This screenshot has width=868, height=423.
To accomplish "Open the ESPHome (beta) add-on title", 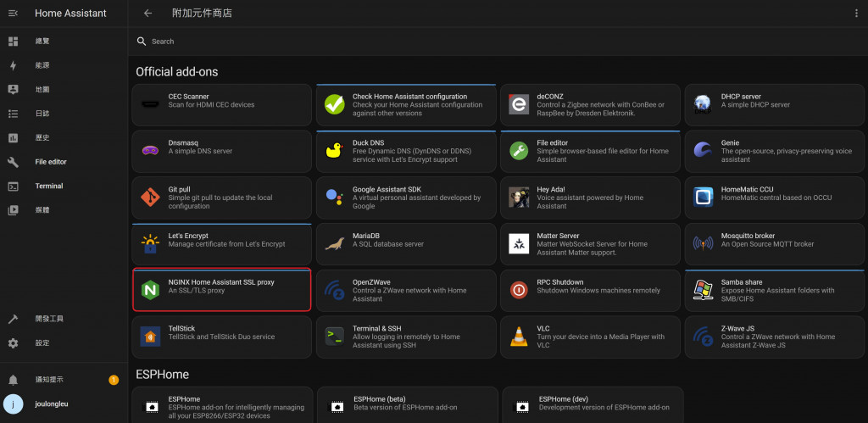I will 380,399.
